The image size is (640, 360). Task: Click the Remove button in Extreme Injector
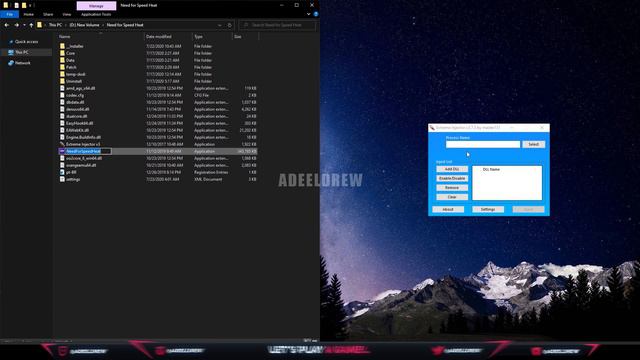point(452,188)
